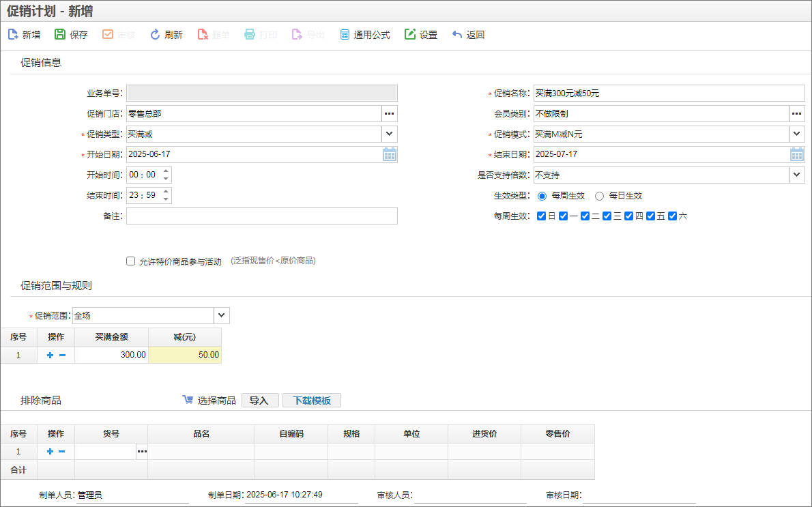Open product lookup in 货号 cell
Viewport: 812px width, 507px height.
coord(142,452)
